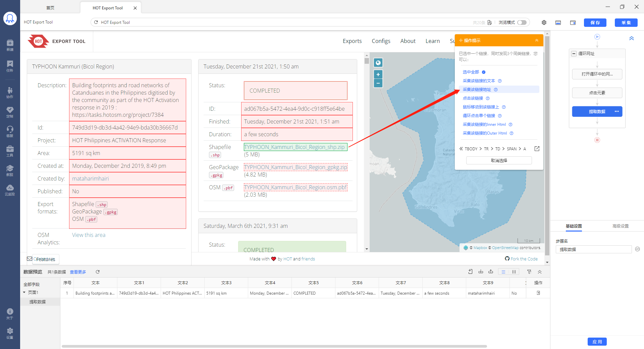Collapse the 操作提示 tips panel
Image resolution: width=644 pixels, height=349 pixels.
point(537,40)
